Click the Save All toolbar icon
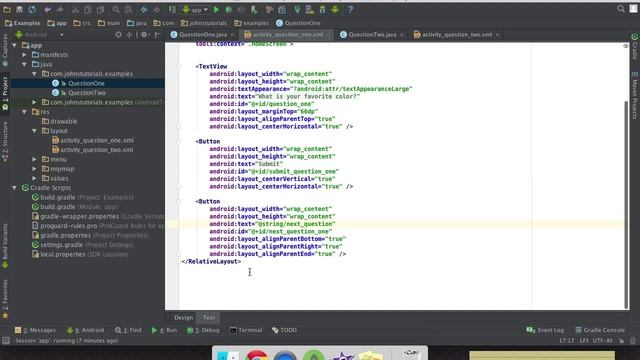This screenshot has width=640, height=360. [x=19, y=9]
